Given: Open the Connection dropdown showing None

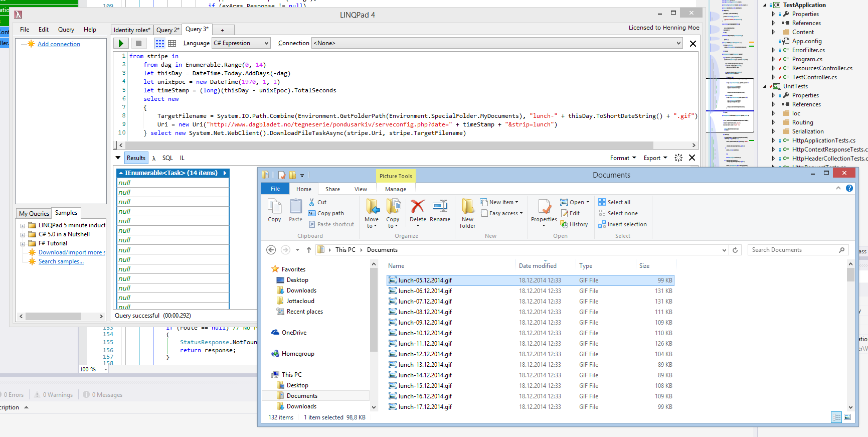Looking at the screenshot, I should pyautogui.click(x=497, y=43).
